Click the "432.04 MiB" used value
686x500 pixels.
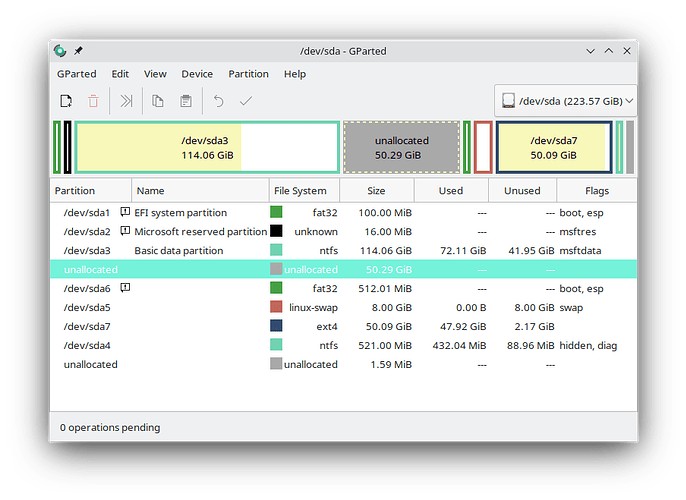(459, 346)
